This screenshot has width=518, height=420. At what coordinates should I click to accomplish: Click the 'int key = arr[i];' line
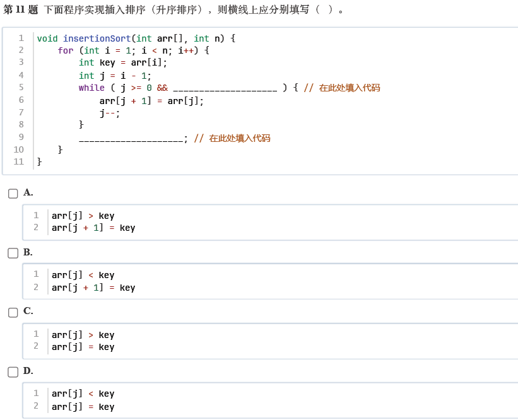123,62
